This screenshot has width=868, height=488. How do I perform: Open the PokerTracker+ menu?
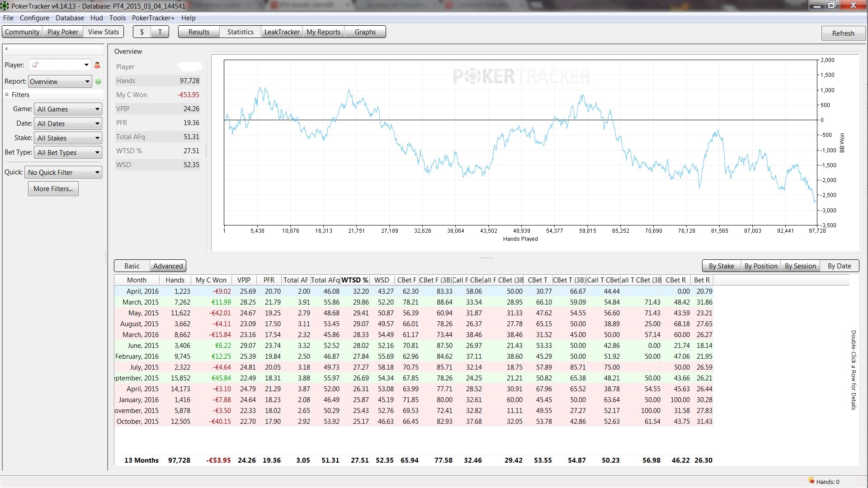tap(153, 18)
